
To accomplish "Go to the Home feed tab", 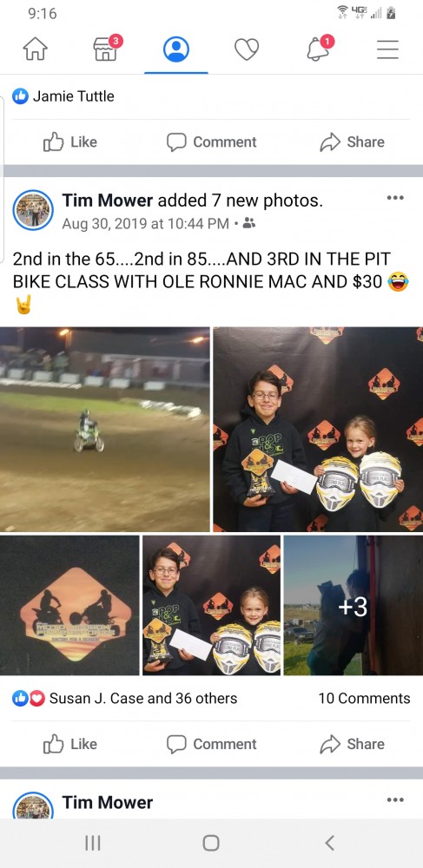I will coord(35,49).
